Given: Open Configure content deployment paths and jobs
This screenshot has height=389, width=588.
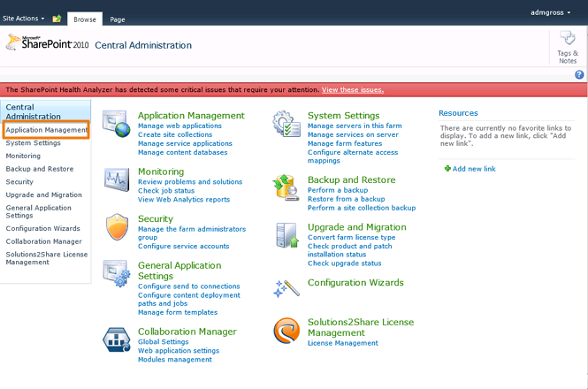Looking at the screenshot, I should tap(189, 300).
